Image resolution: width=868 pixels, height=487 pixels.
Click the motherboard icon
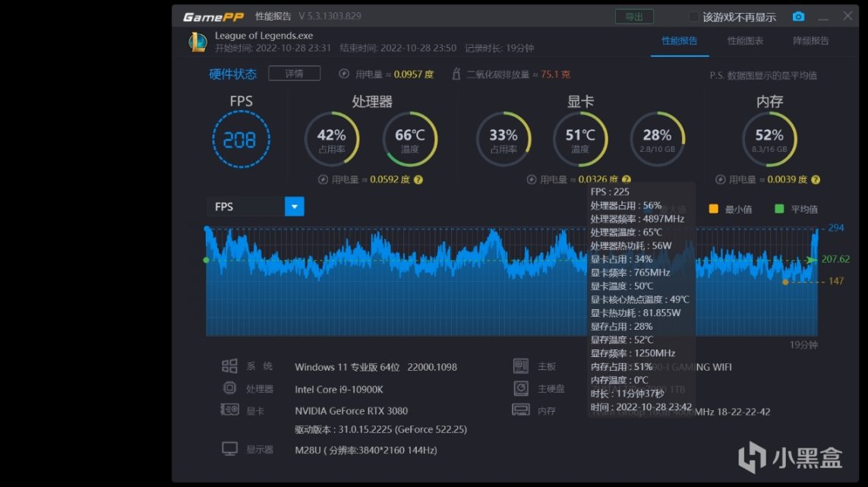click(x=521, y=366)
